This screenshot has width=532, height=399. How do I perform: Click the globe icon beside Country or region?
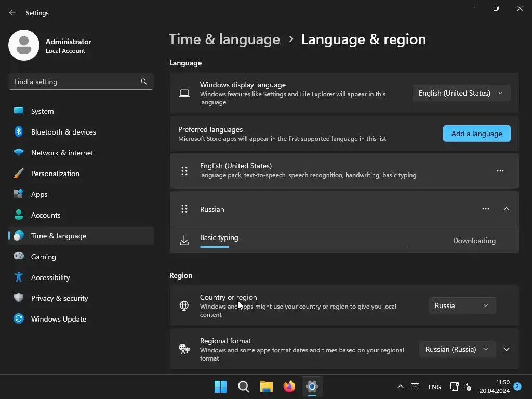pos(184,305)
